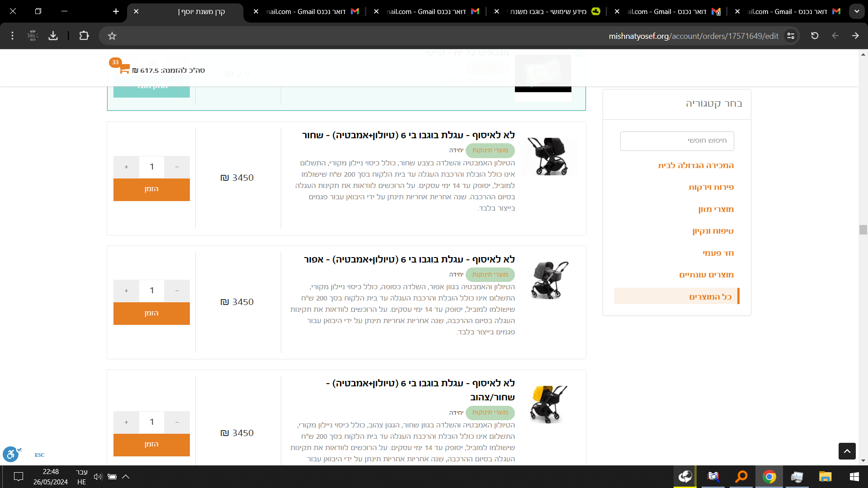
Task: Reload the page
Action: point(815,36)
